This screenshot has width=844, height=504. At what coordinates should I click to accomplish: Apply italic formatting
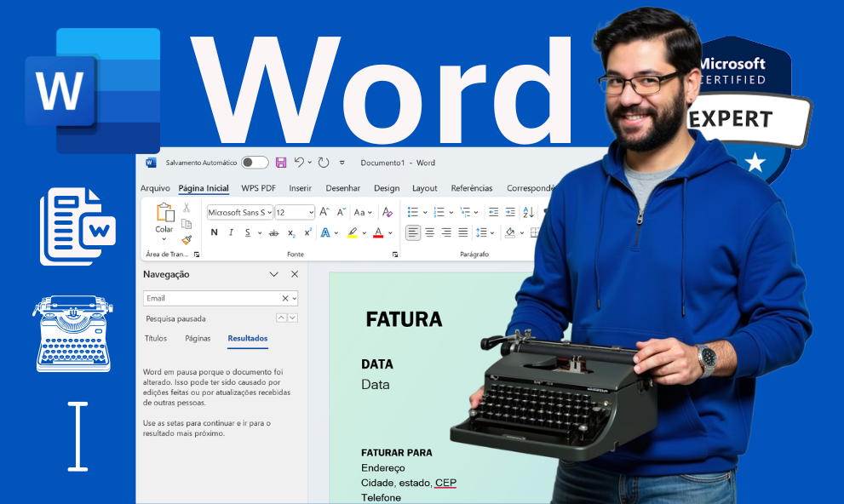coord(231,232)
